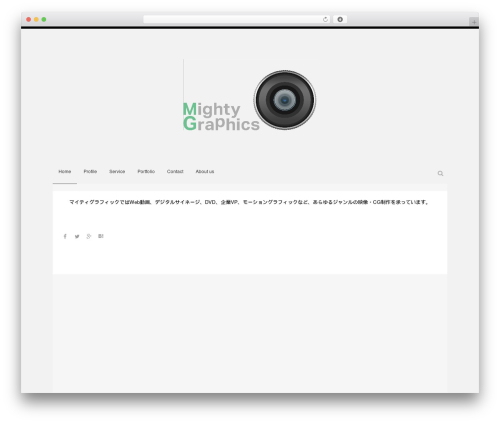Image resolution: width=500 pixels, height=423 pixels.
Task: Click the Japanese introduction paragraph text
Action: pos(249,202)
